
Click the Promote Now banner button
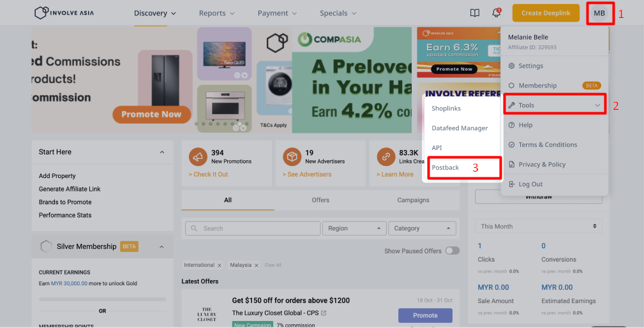click(151, 114)
